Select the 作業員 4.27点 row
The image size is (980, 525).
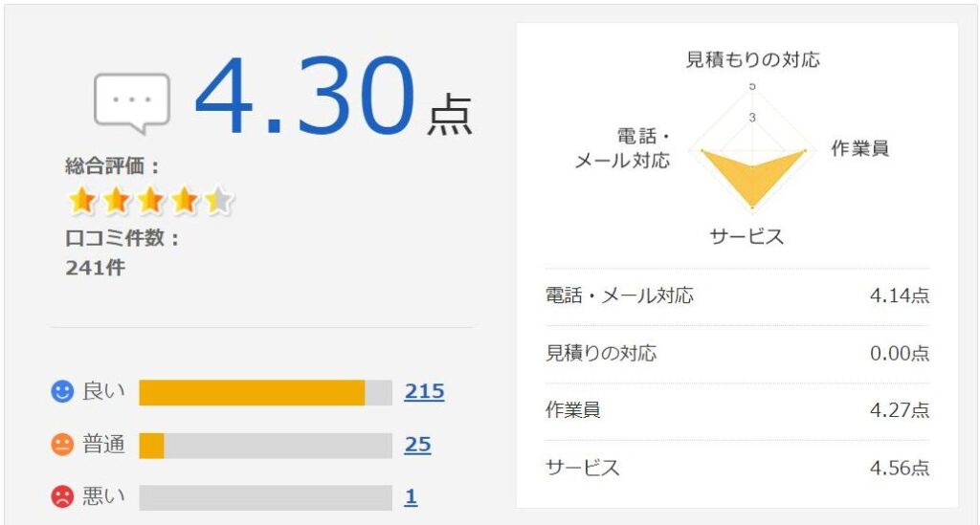[738, 410]
